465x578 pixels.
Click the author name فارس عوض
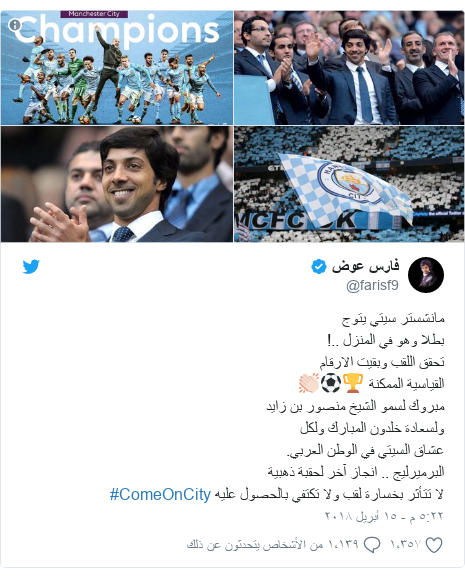tap(365, 266)
